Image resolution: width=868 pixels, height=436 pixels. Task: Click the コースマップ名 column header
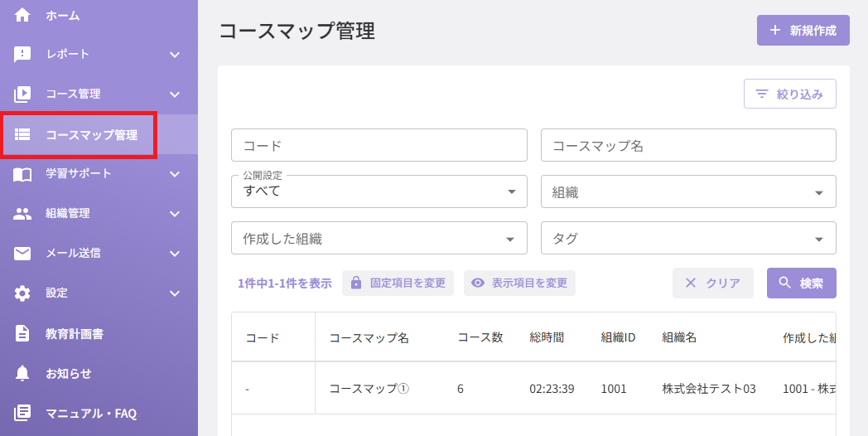369,337
